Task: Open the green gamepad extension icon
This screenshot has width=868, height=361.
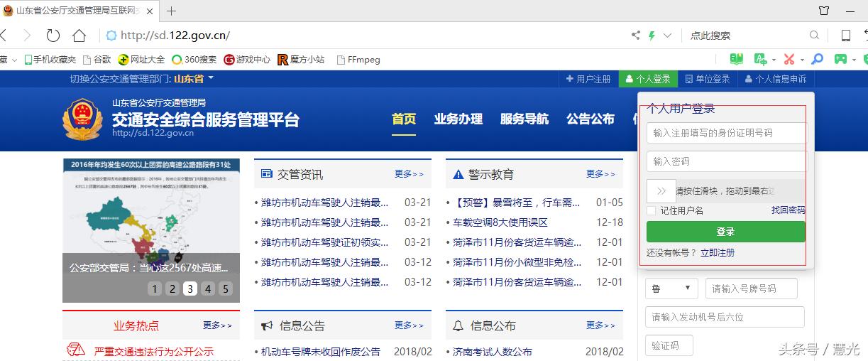Action: pos(840,60)
